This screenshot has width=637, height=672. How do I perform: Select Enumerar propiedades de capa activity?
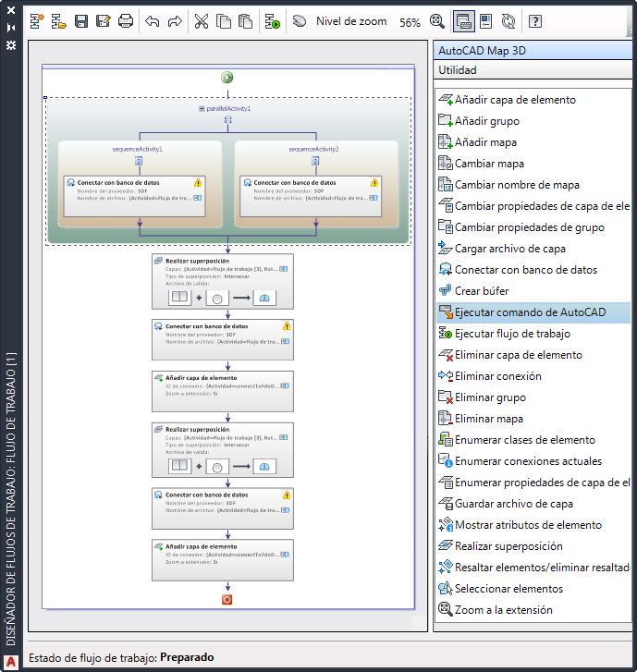pos(533,483)
